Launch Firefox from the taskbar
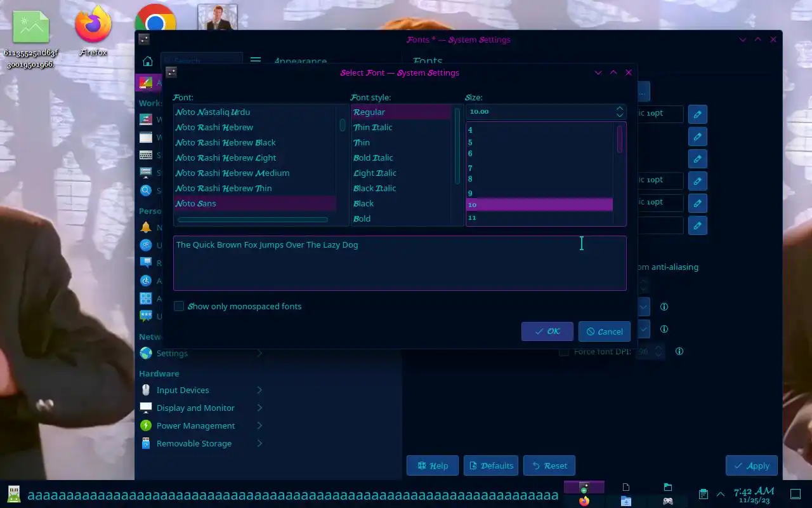The height and width of the screenshot is (508, 812). point(584,501)
